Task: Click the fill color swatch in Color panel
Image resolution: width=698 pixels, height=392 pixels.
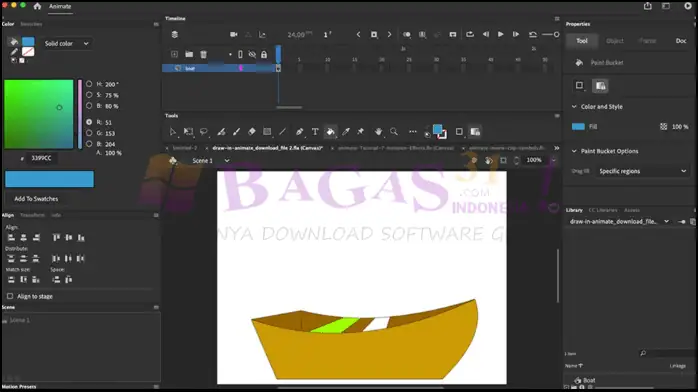Action: coord(28,41)
